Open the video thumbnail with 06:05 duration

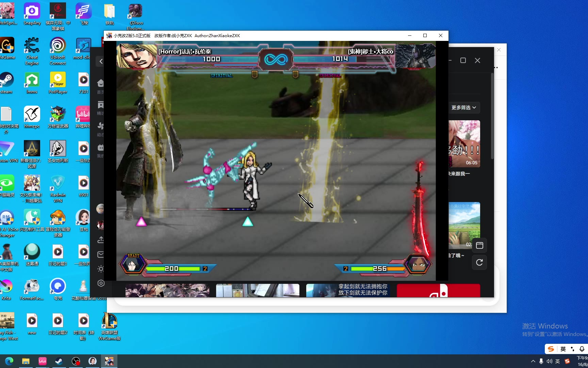(464, 143)
